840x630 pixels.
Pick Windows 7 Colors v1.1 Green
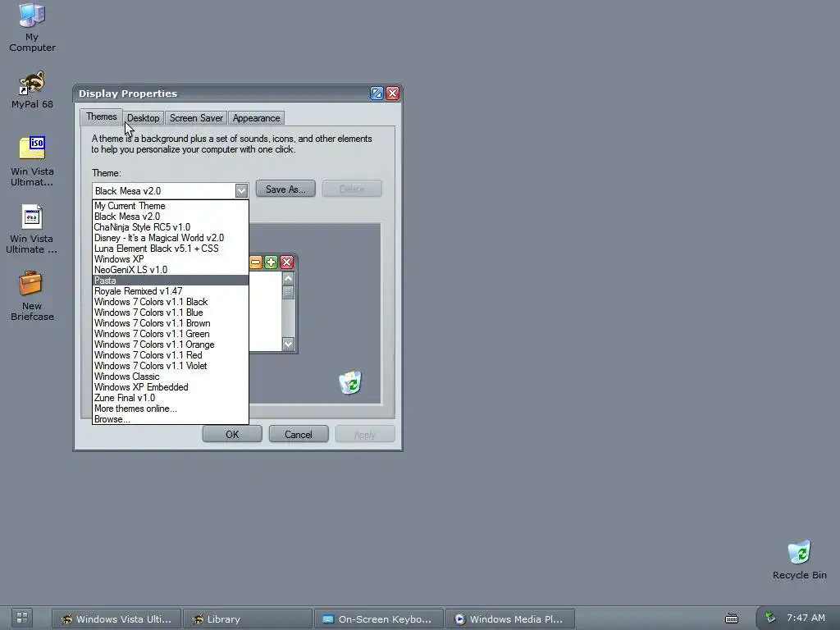pos(171,335)
